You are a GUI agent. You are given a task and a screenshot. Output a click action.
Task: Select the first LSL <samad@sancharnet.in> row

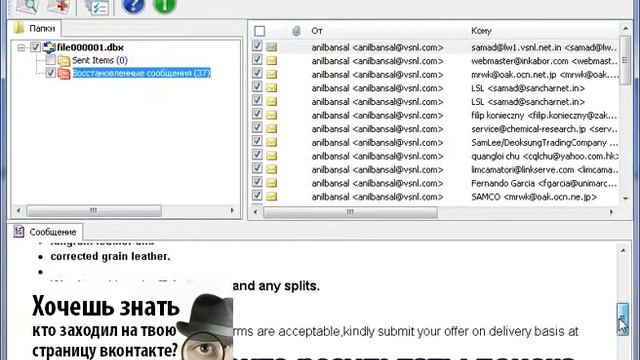click(x=435, y=88)
